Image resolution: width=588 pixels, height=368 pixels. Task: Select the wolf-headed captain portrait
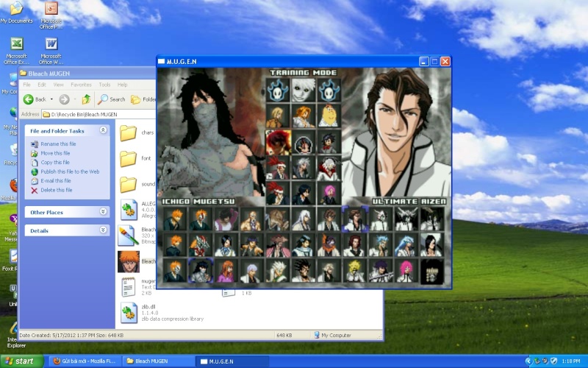point(278,219)
